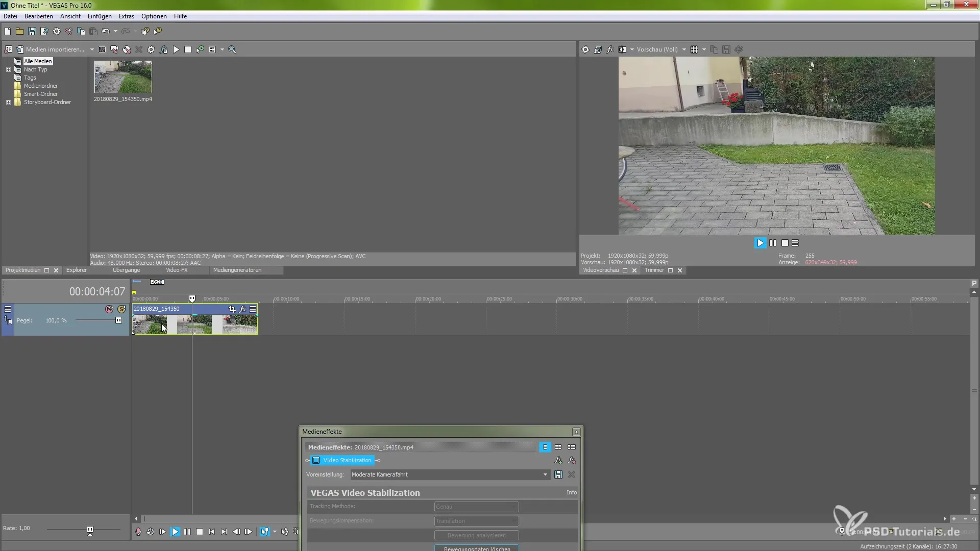This screenshot has height=551, width=980.
Task: Toggle the Video Stabilization effect checkbox
Action: 316,460
